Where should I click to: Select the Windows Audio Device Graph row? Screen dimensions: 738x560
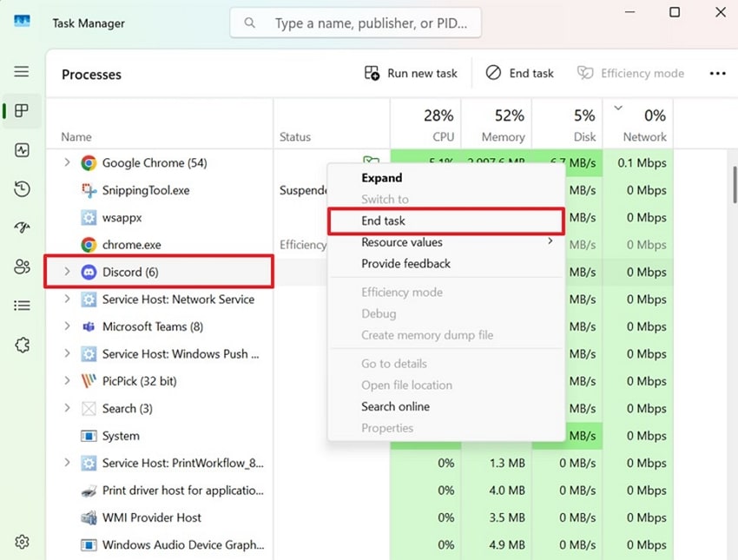(x=359, y=545)
